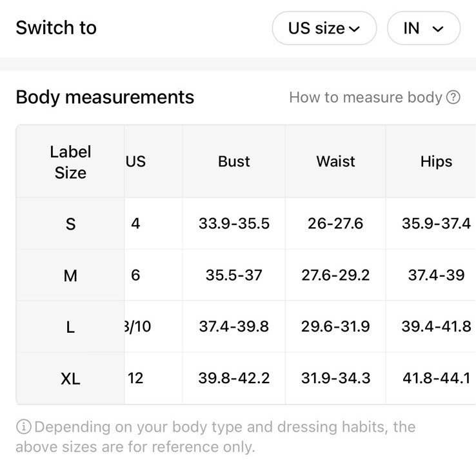
Task: Open the US size dropdown
Action: tap(324, 28)
